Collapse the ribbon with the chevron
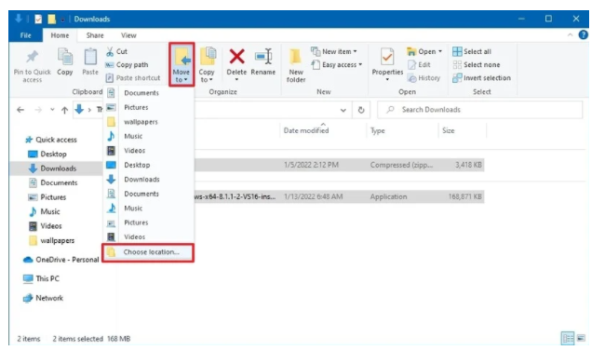 (x=570, y=35)
